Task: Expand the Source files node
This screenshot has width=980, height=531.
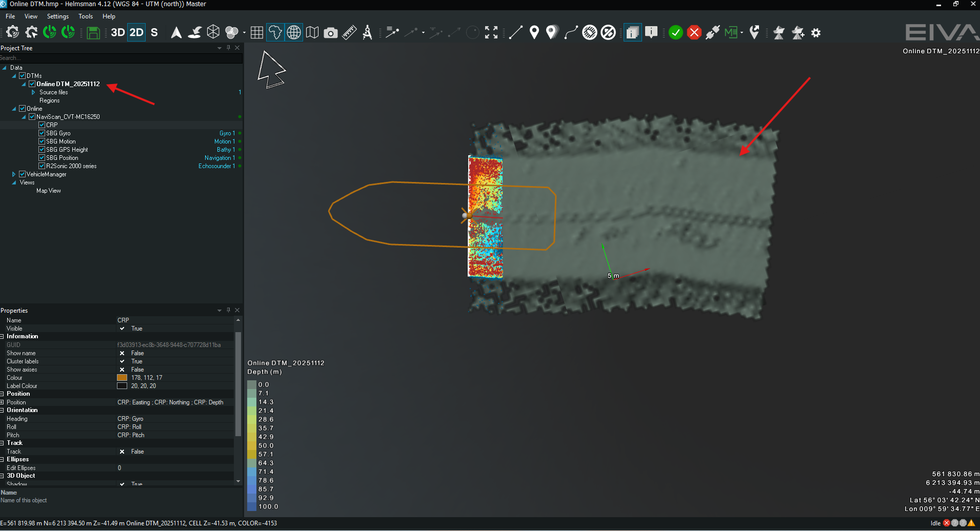Action: click(x=33, y=92)
